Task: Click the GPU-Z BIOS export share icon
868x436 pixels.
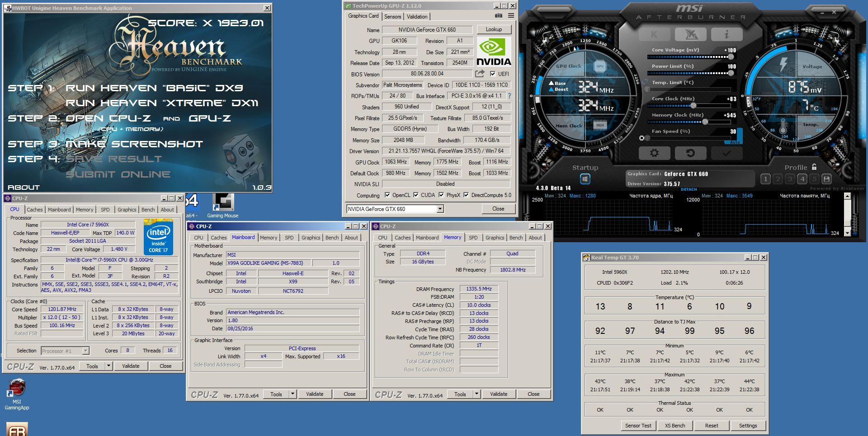Action: pyautogui.click(x=480, y=74)
